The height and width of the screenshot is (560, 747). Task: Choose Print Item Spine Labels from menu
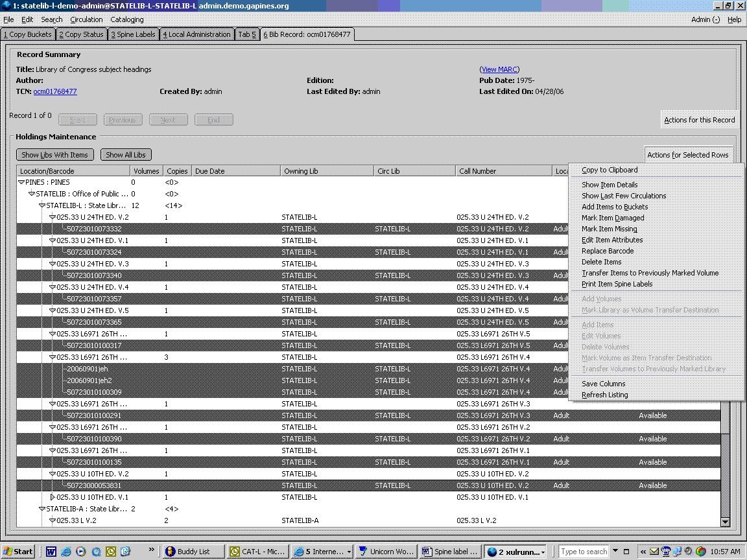[x=617, y=284]
